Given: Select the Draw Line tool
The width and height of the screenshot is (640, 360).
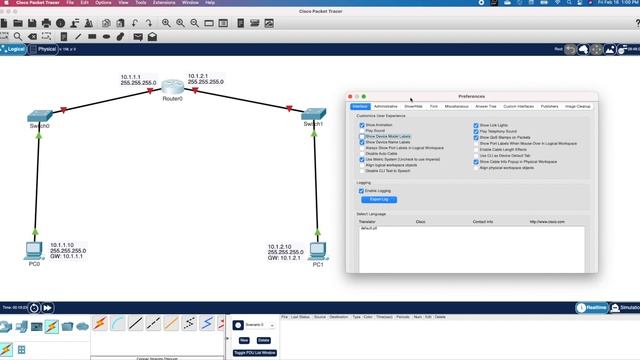Looking at the screenshot, I should click(78, 37).
